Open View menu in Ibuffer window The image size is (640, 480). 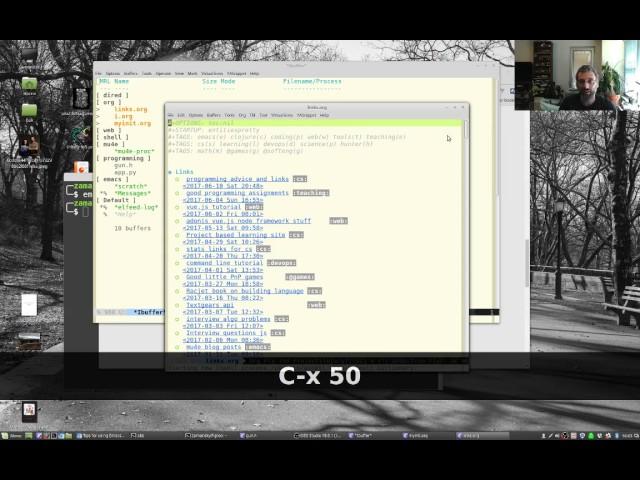[179, 74]
